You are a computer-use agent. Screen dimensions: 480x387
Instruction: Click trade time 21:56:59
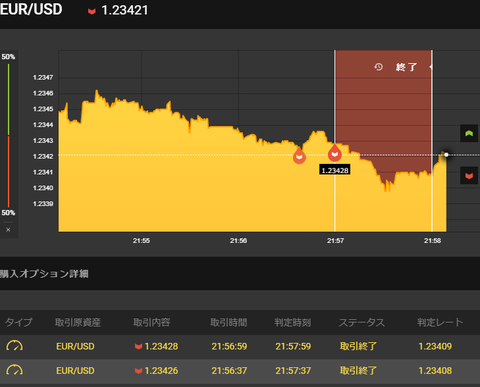coord(229,346)
